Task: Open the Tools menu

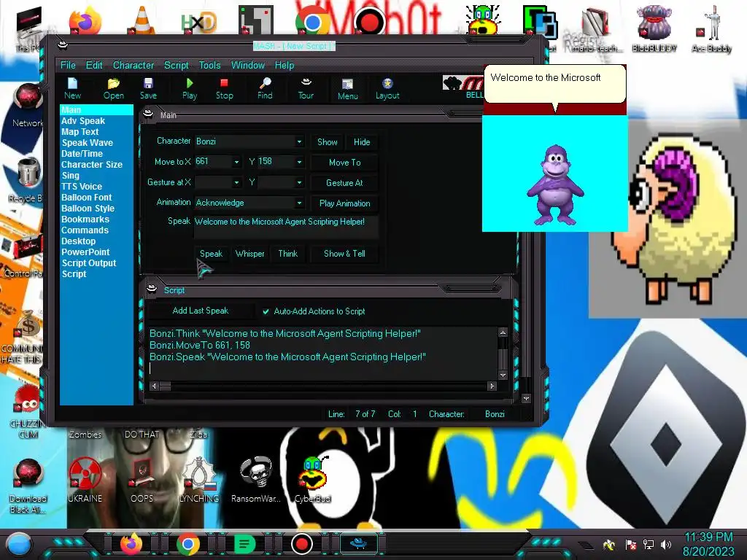Action: (209, 65)
